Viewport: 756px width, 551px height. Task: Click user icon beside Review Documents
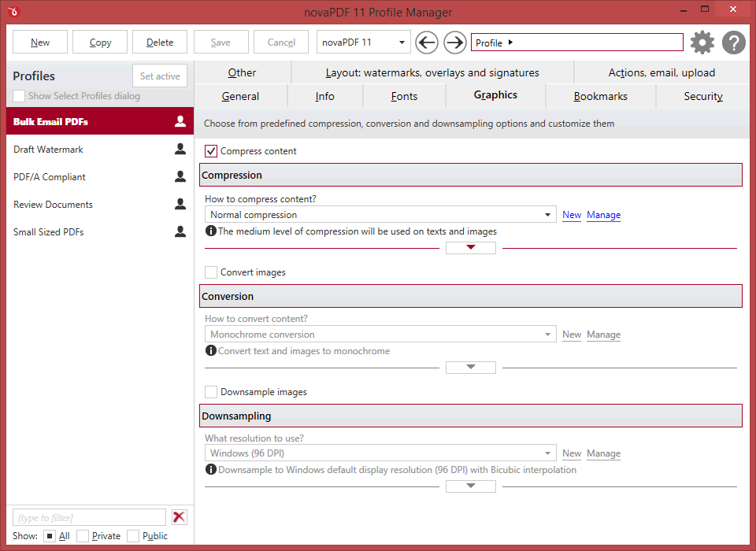coord(180,204)
